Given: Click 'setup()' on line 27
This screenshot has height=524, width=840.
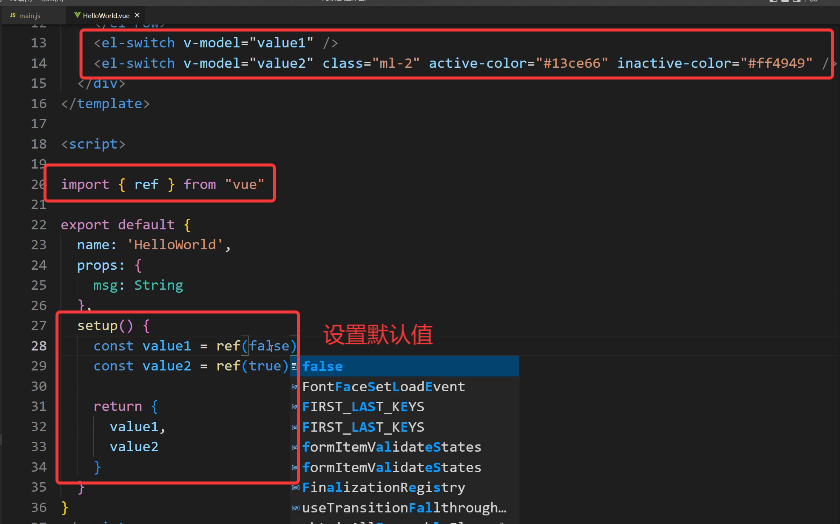Looking at the screenshot, I should 105,326.
